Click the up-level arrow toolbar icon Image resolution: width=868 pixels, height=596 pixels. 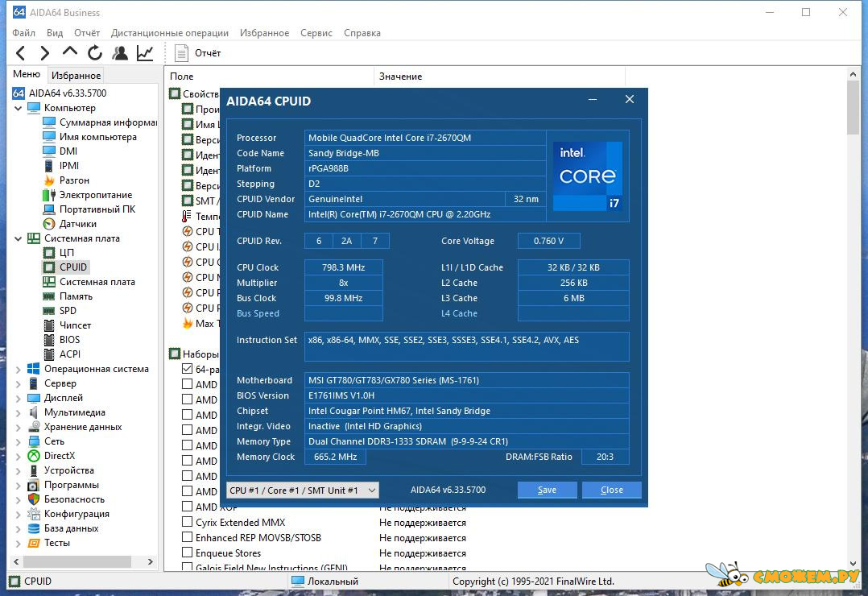(70, 52)
